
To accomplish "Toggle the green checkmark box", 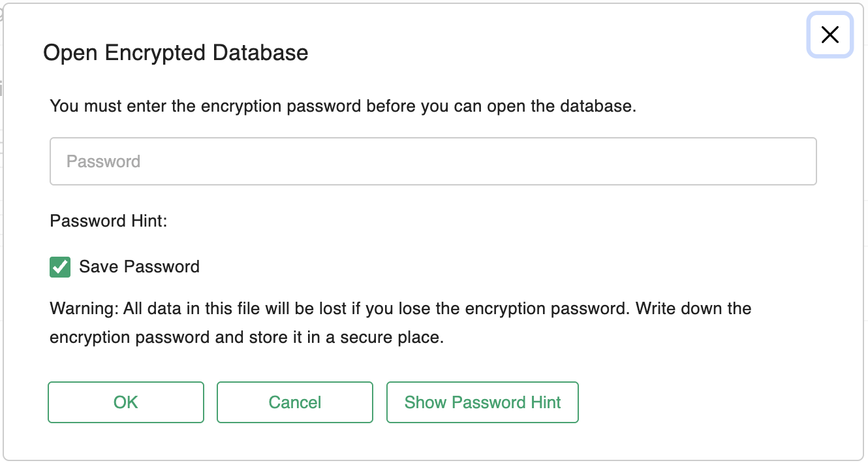I will [60, 266].
